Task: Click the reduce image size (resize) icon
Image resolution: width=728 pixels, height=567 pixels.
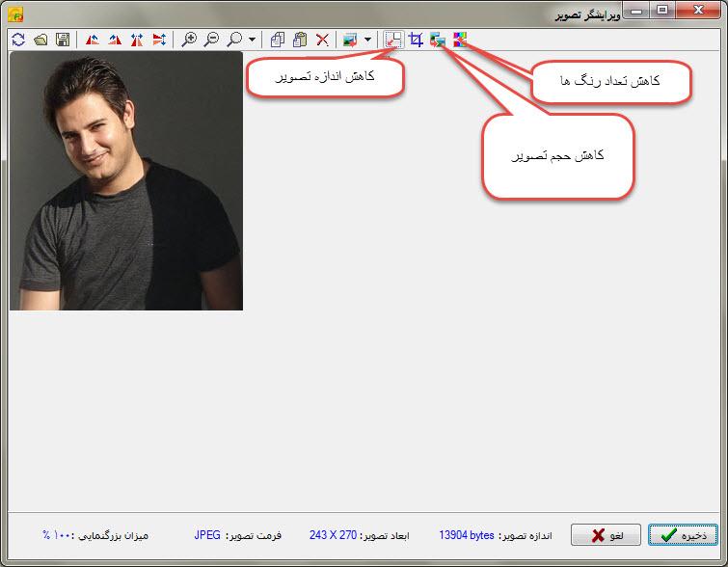Action: 393,40
